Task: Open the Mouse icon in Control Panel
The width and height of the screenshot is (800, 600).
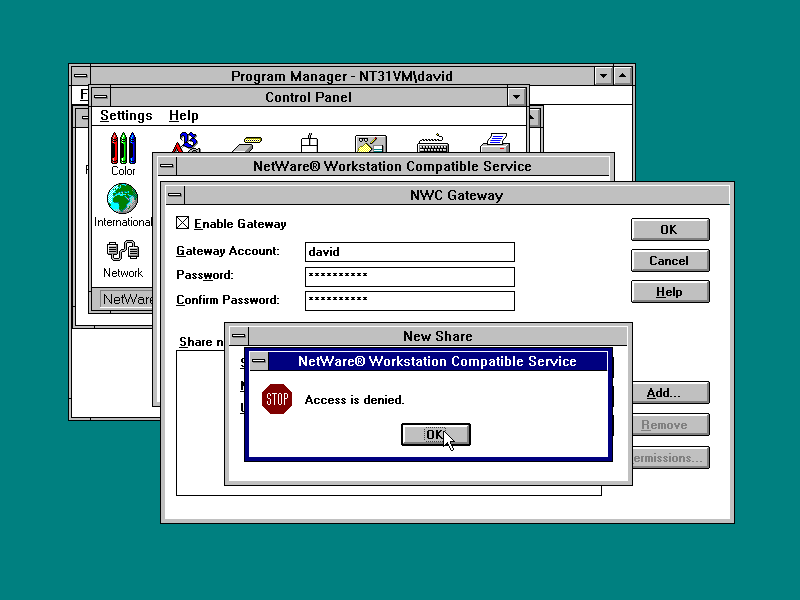Action: point(309,143)
